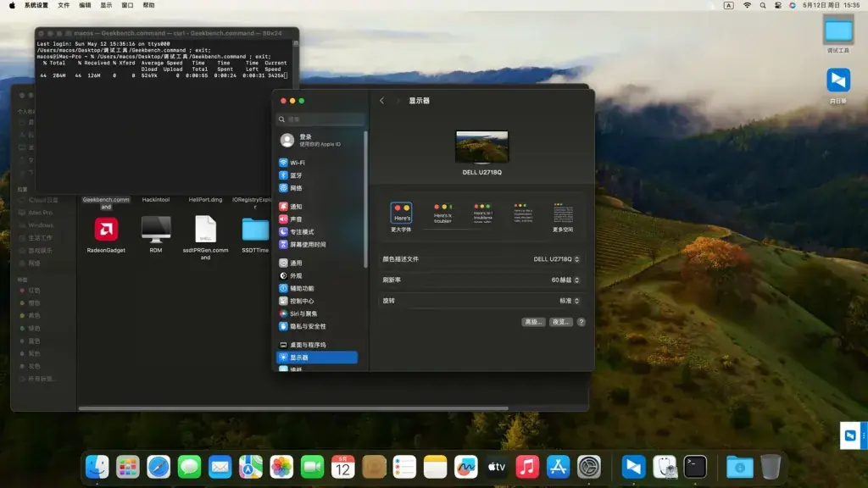The width and height of the screenshot is (868, 488).
Task: Open the 颜色描述文件 DELL U2718Q dropdown
Action: pyautogui.click(x=556, y=259)
